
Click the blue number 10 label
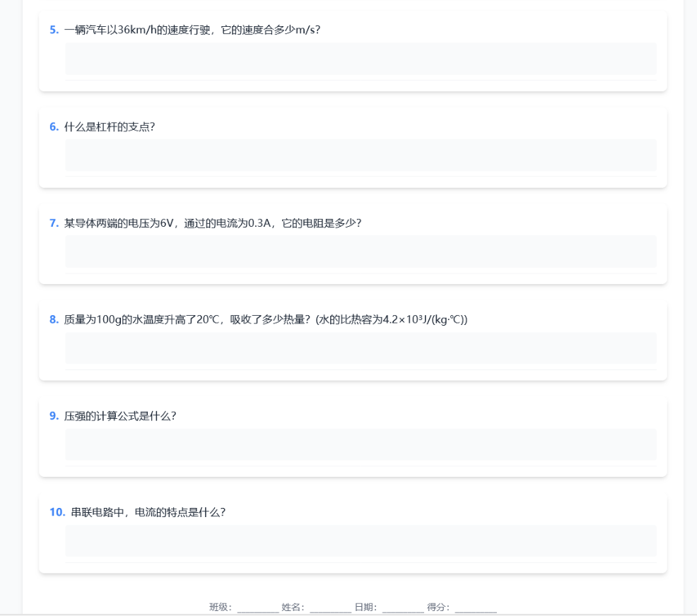57,512
